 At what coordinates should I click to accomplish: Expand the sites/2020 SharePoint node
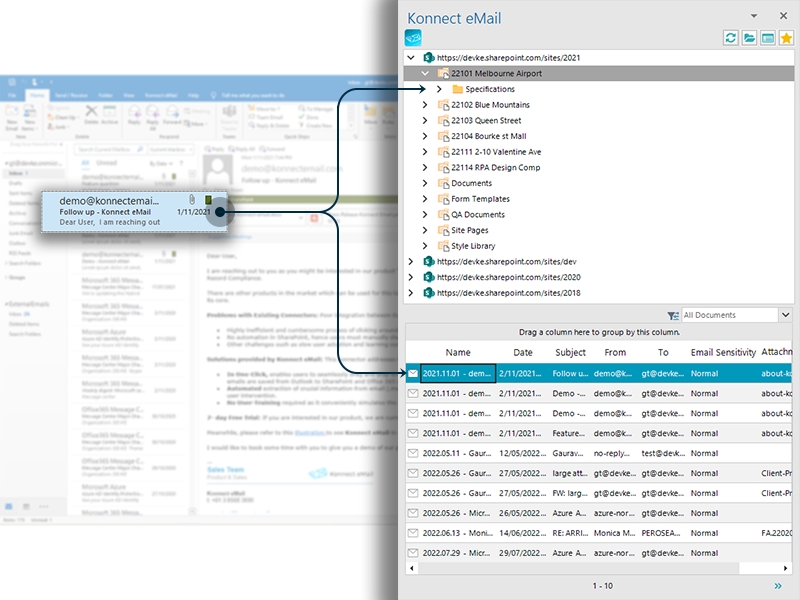[411, 277]
